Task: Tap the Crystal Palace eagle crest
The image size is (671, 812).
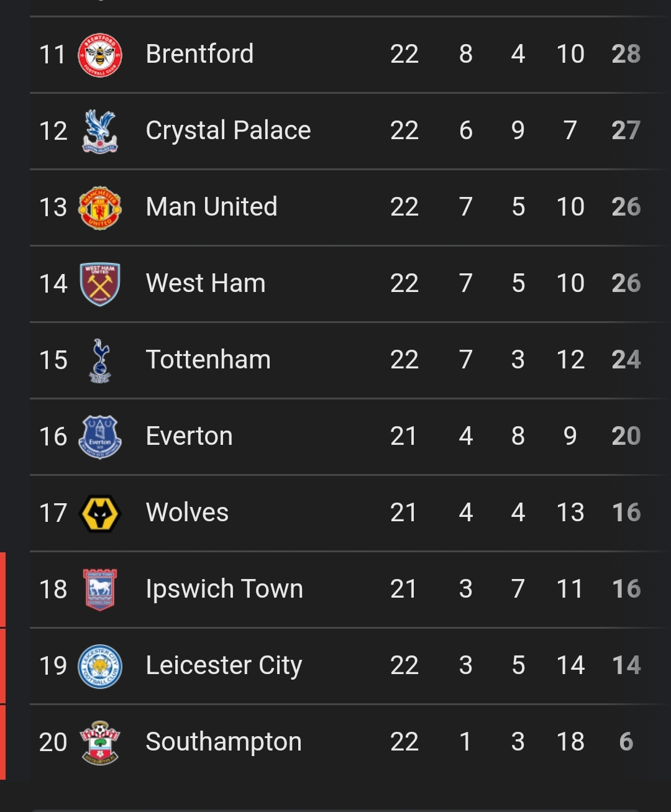Action: point(100,131)
